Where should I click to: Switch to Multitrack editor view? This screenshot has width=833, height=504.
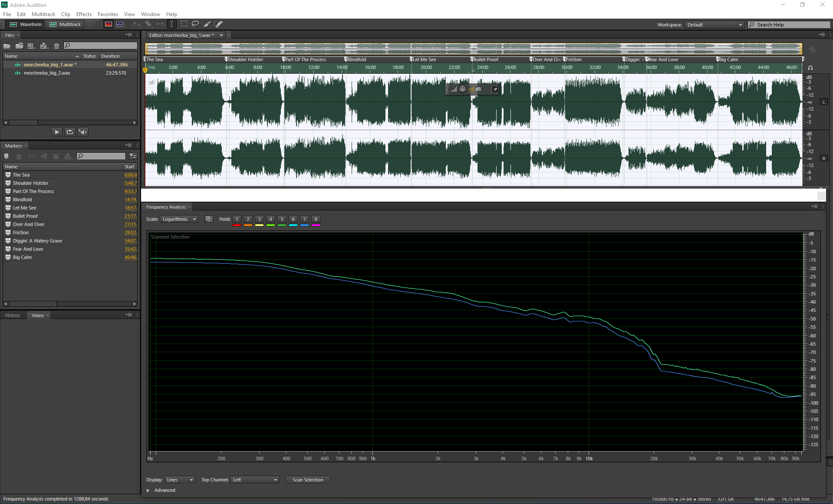(x=65, y=24)
